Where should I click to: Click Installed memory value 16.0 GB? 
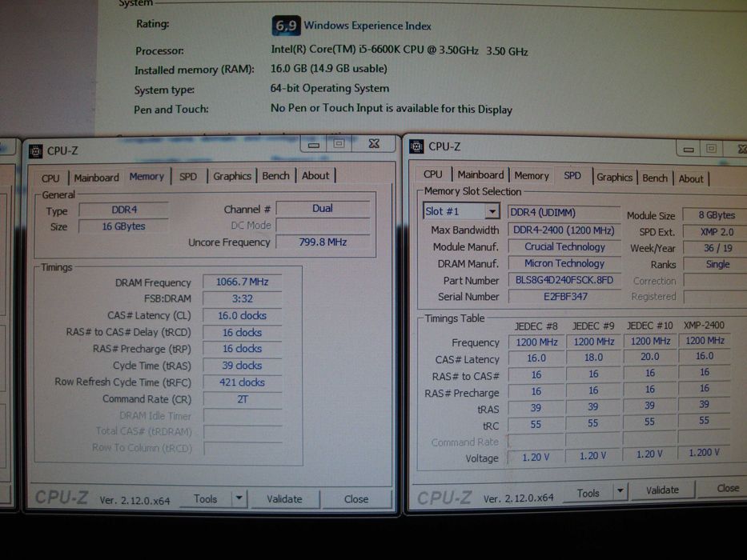coord(329,69)
